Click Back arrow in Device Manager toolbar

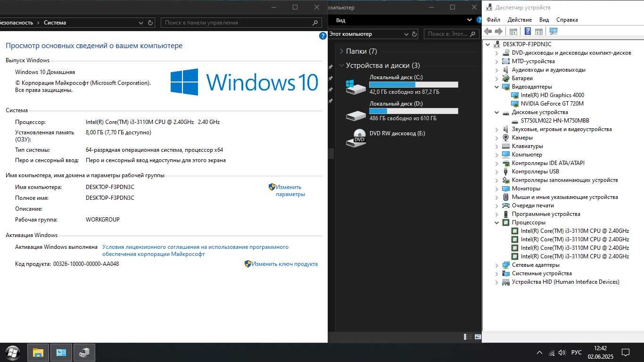pyautogui.click(x=488, y=32)
